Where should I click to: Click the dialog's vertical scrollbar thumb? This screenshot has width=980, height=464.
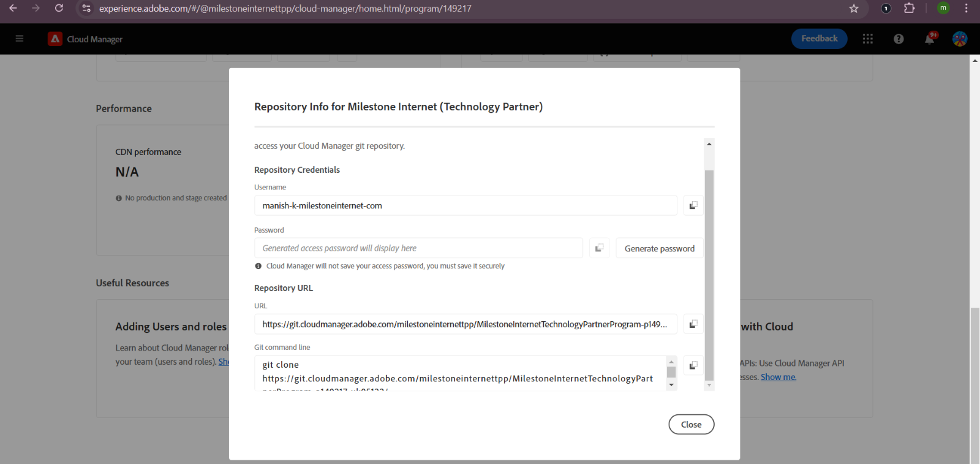[709, 275]
